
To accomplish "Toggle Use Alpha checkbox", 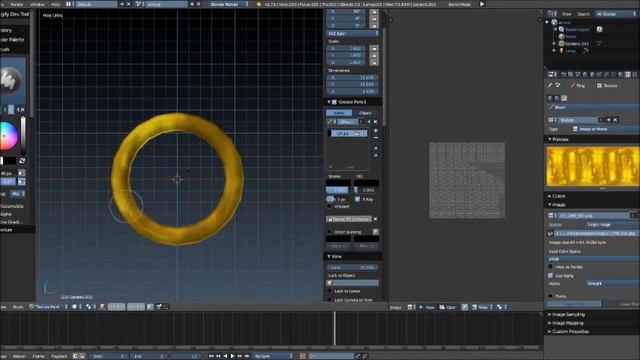I will point(550,276).
